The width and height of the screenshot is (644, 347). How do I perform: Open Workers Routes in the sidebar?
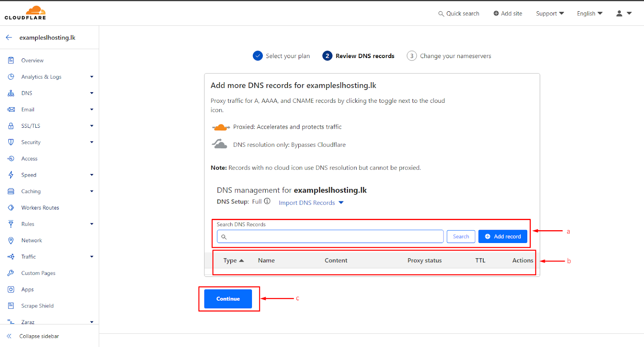point(40,208)
